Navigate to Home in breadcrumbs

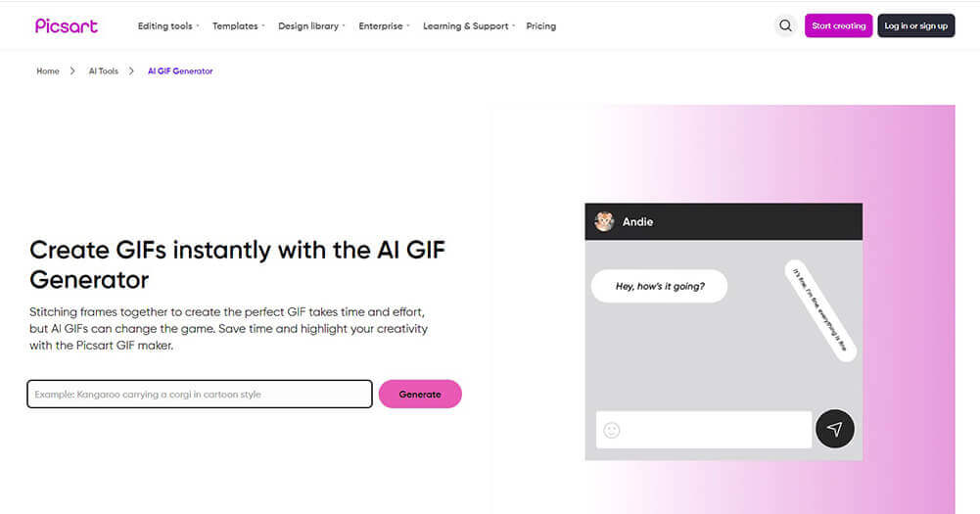coord(48,71)
